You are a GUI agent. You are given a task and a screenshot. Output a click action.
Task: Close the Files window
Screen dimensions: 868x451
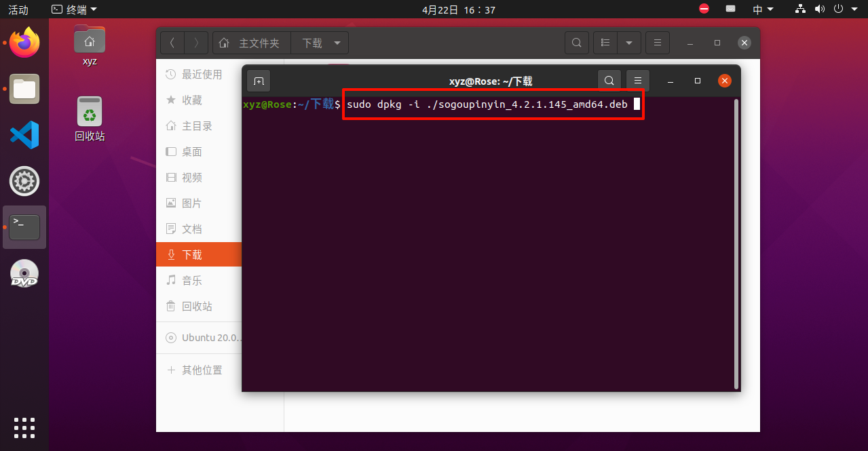(x=744, y=43)
